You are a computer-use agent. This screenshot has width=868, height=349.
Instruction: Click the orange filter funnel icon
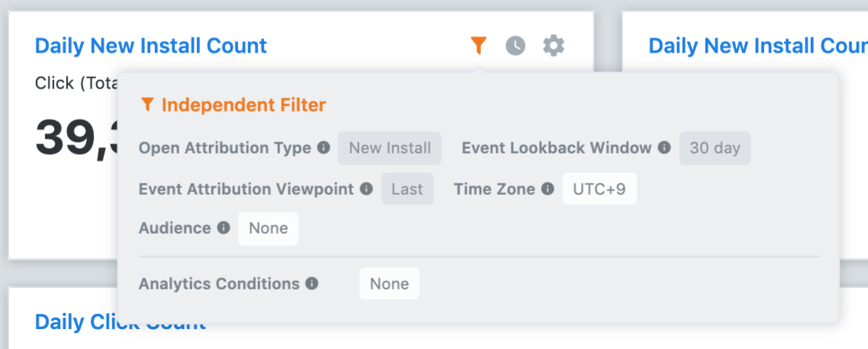tap(479, 45)
